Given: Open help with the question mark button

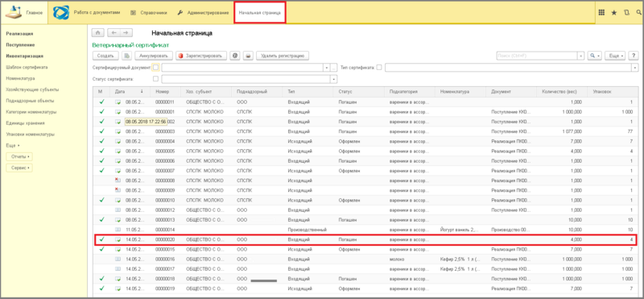Looking at the screenshot, I should [633, 56].
